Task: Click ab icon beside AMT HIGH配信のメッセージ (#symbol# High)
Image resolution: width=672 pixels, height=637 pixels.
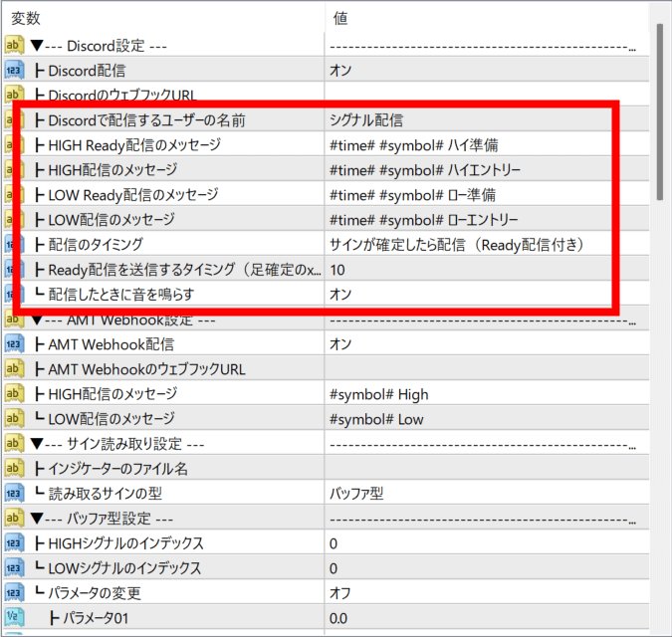Action: tap(14, 394)
